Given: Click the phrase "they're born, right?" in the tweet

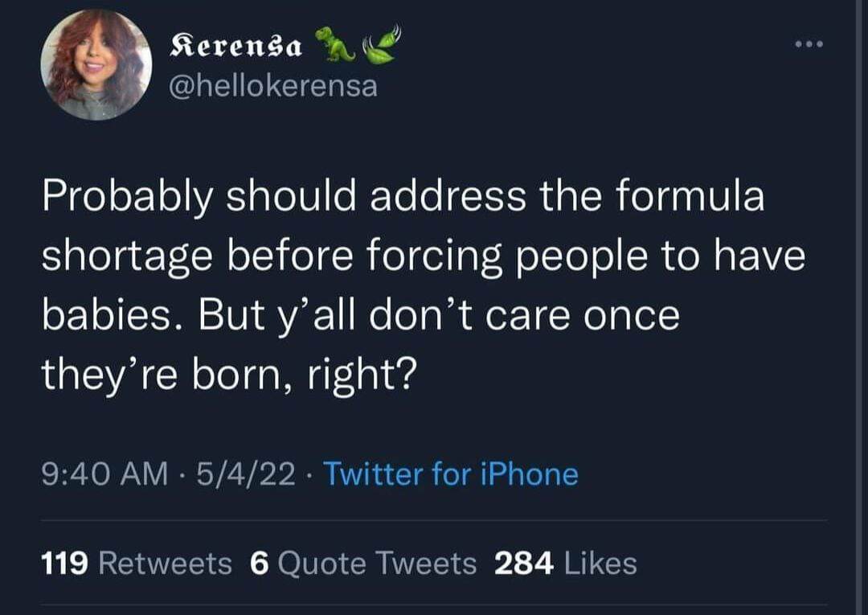Looking at the screenshot, I should click(227, 374).
